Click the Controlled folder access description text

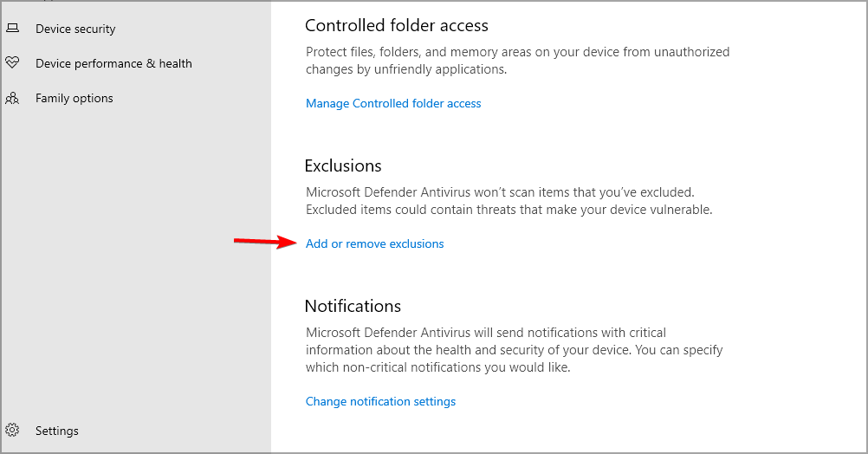pyautogui.click(x=517, y=61)
